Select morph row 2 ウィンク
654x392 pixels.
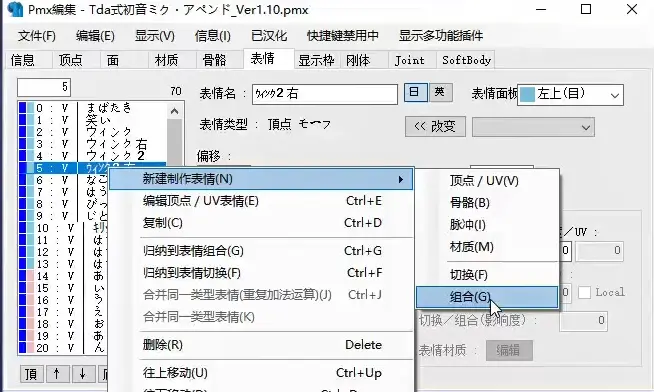click(x=93, y=132)
